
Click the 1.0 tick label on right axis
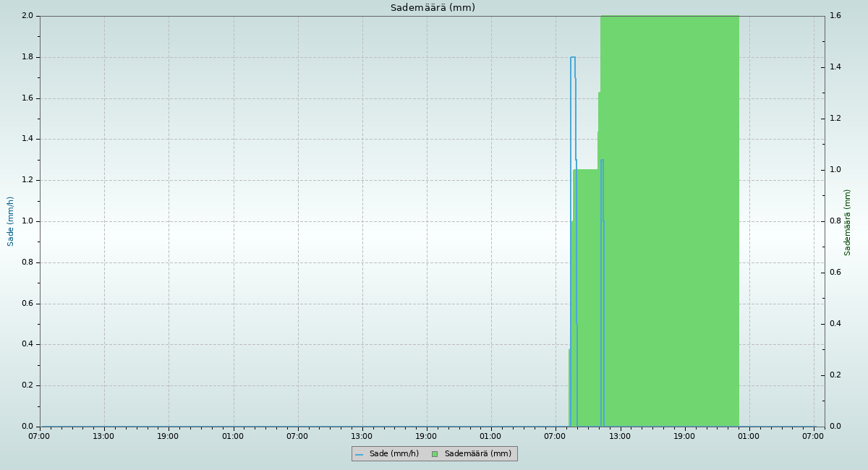(835, 170)
